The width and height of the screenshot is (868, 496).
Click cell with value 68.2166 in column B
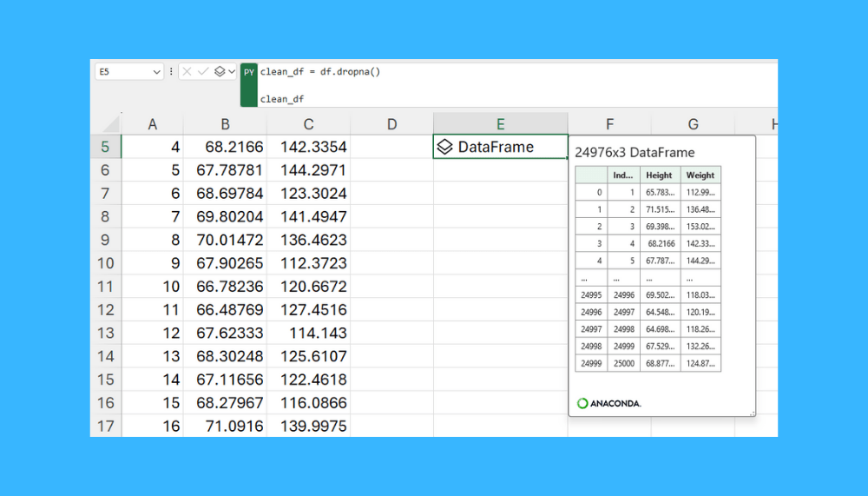tap(225, 147)
